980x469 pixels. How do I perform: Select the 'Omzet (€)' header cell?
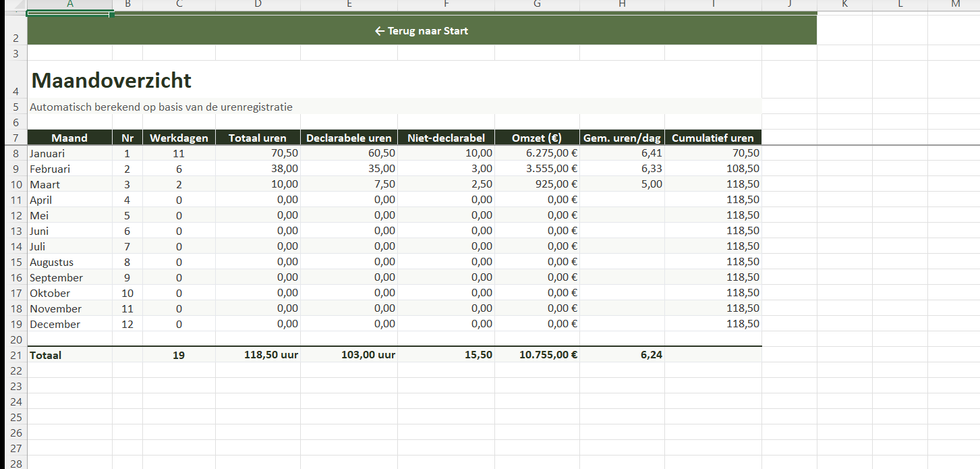pos(537,138)
